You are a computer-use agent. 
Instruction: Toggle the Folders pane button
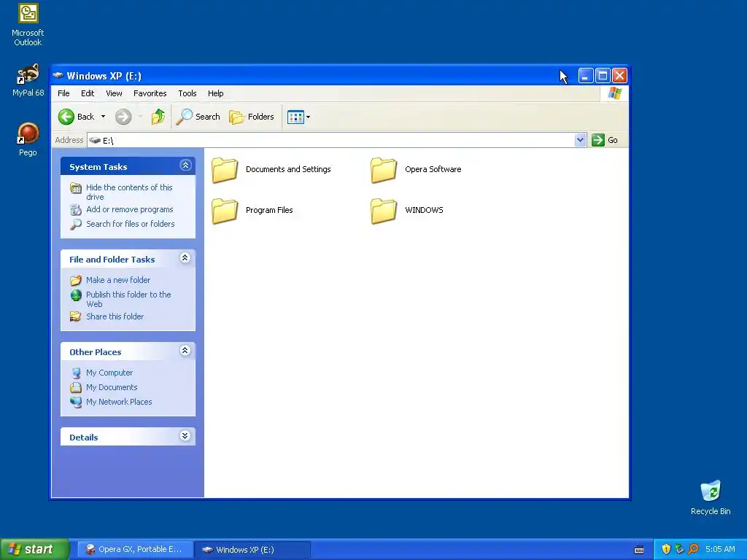coord(251,117)
